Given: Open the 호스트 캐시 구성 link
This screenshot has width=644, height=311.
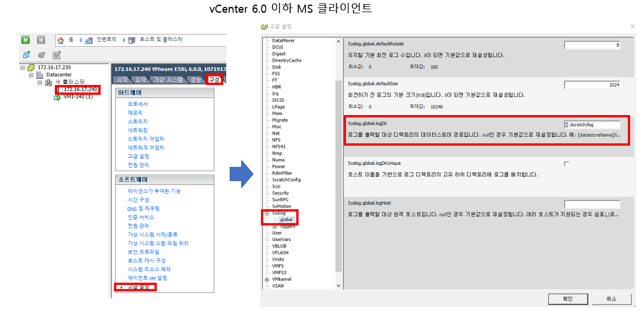Looking at the screenshot, I should 146,261.
